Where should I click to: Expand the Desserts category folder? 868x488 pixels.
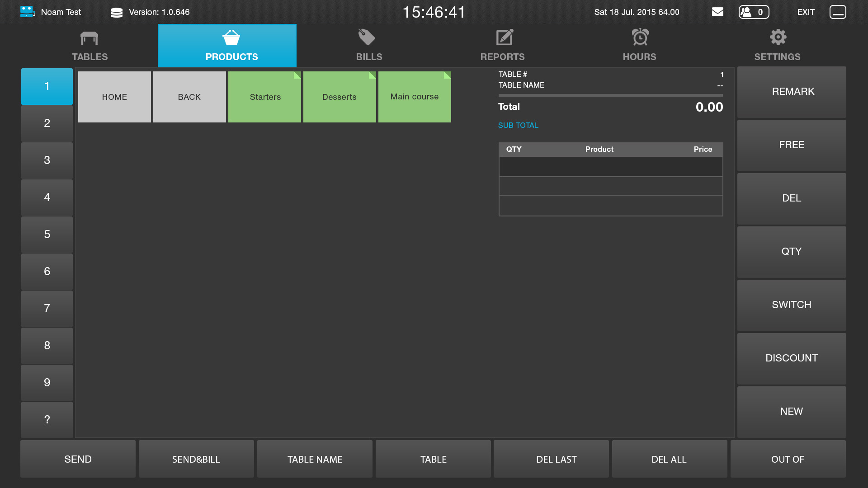pyautogui.click(x=339, y=97)
